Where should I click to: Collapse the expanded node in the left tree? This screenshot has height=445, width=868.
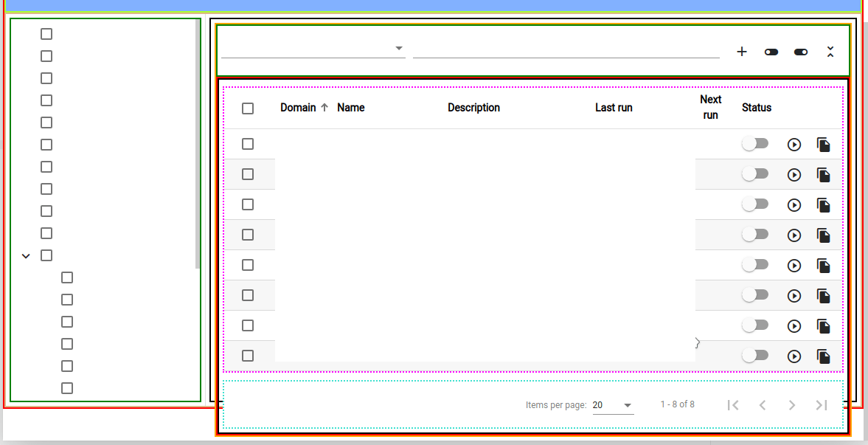(26, 255)
